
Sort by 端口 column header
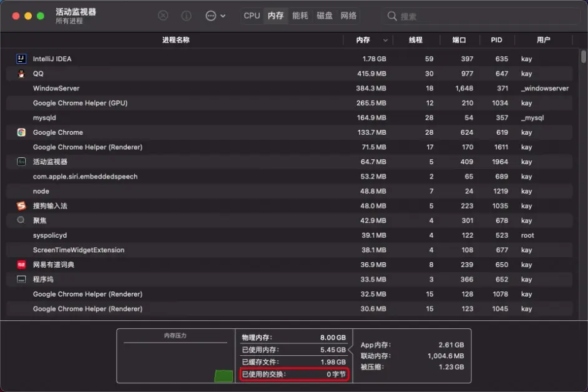pos(459,40)
